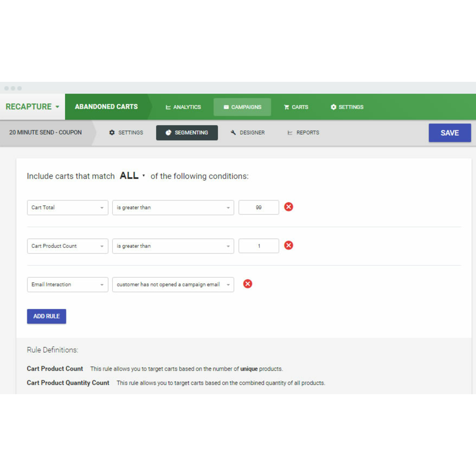This screenshot has width=476, height=476.
Task: Delete the Email Interaction rule
Action: pyautogui.click(x=248, y=284)
